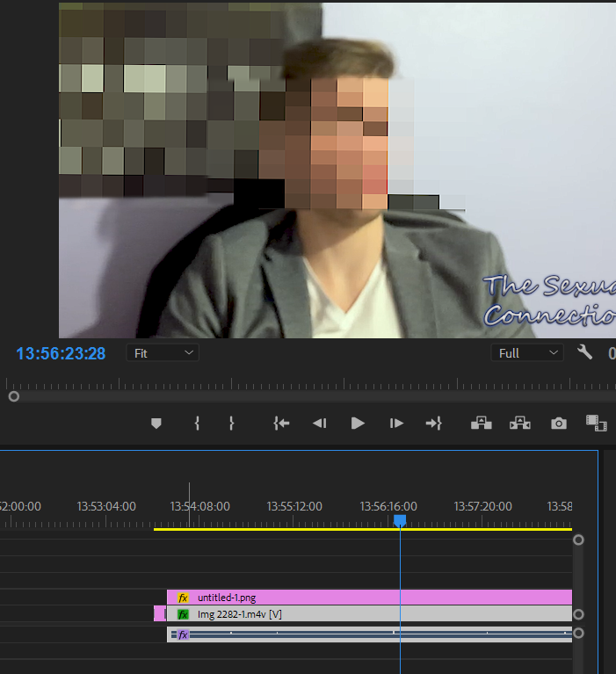Click the ruler at 13:53:04:00

coord(106,506)
